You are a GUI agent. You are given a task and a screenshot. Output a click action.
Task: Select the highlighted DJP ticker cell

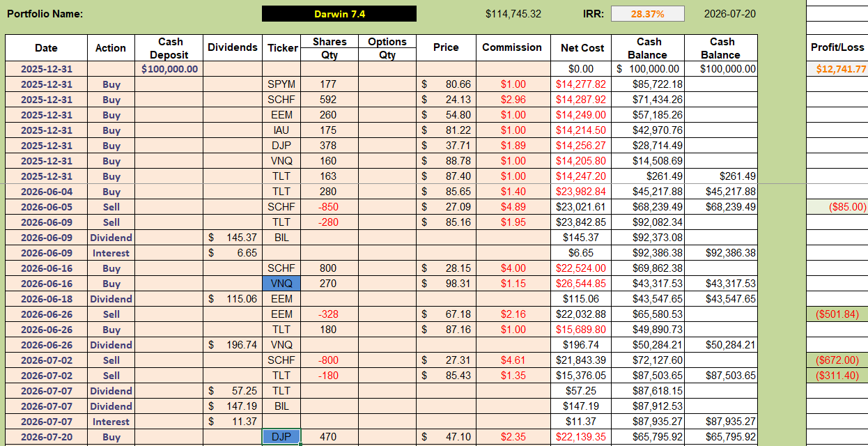pyautogui.click(x=281, y=437)
